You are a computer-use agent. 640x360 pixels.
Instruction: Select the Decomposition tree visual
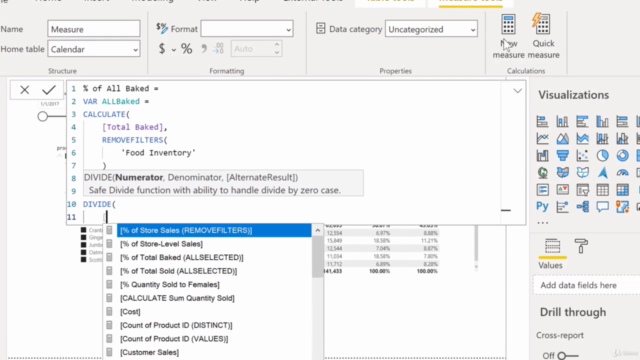[582, 207]
